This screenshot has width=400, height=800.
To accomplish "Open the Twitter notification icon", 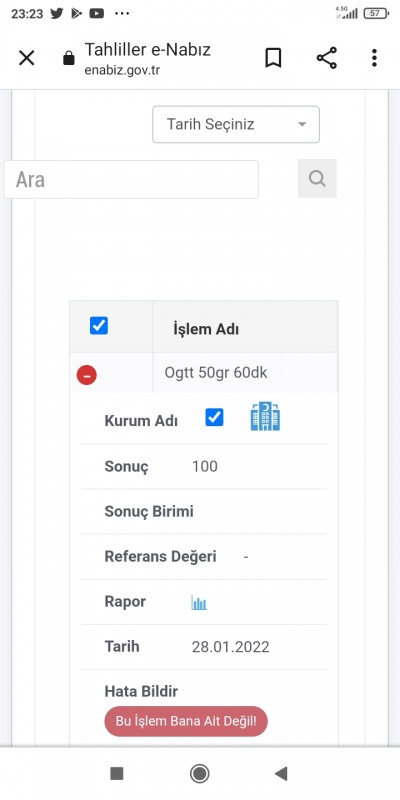I will (57, 14).
